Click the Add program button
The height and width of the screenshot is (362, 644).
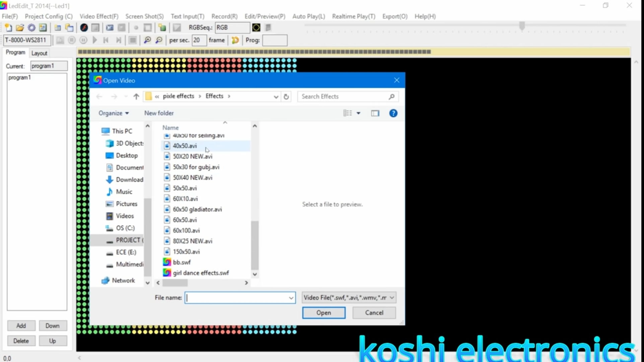[21, 326]
